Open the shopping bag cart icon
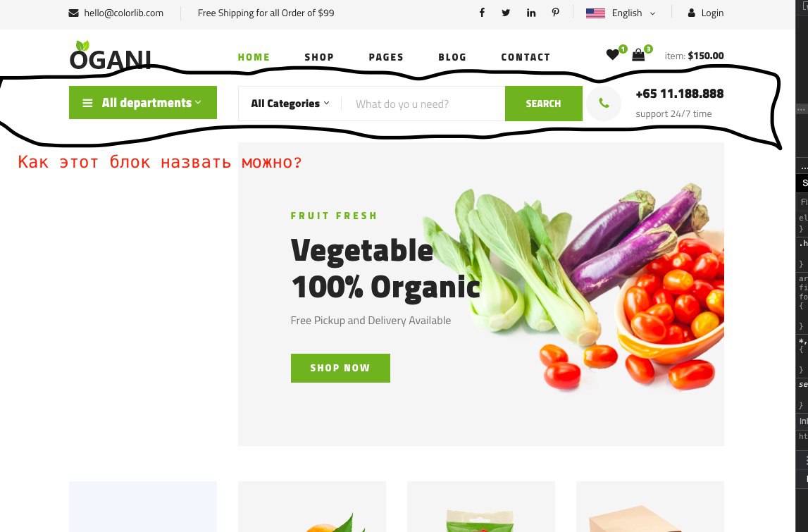808x532 pixels. tap(638, 55)
